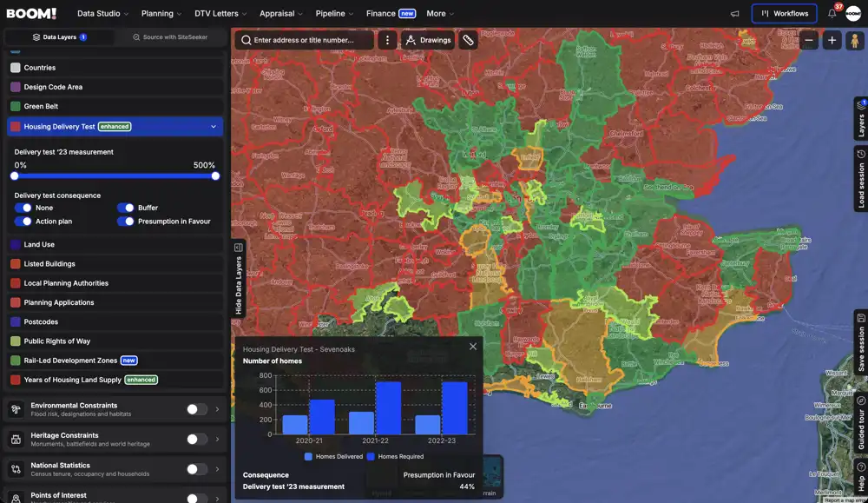Expand the Heritage Constraints arrow
The width and height of the screenshot is (868, 503).
[217, 440]
